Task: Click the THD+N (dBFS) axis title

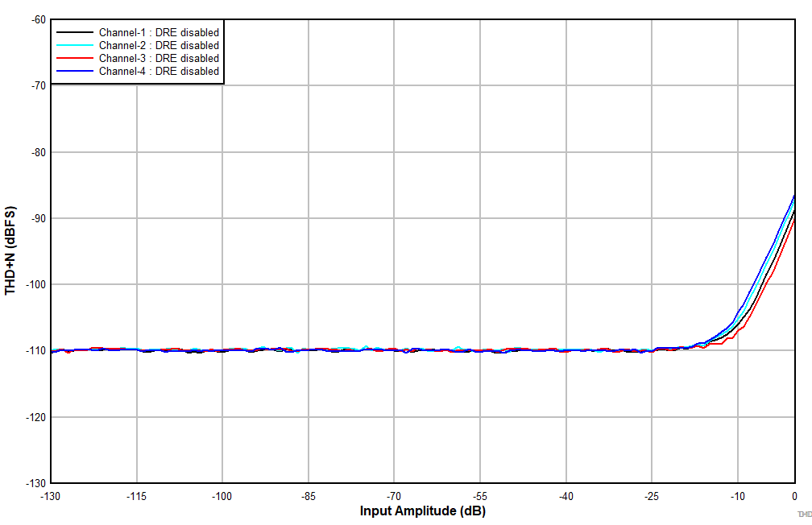Action: coord(10,246)
